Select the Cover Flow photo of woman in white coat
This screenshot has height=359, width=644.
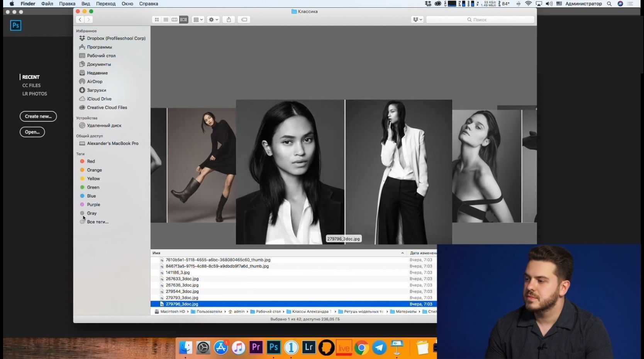(399, 172)
